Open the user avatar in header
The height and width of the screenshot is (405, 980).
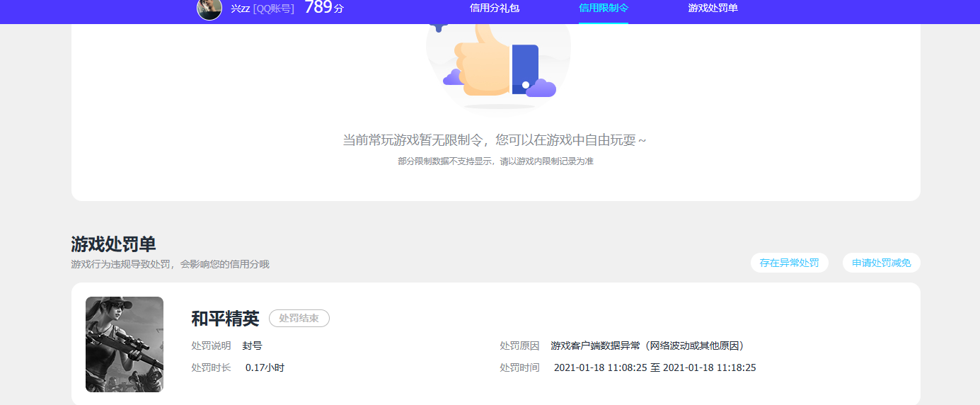tap(209, 8)
